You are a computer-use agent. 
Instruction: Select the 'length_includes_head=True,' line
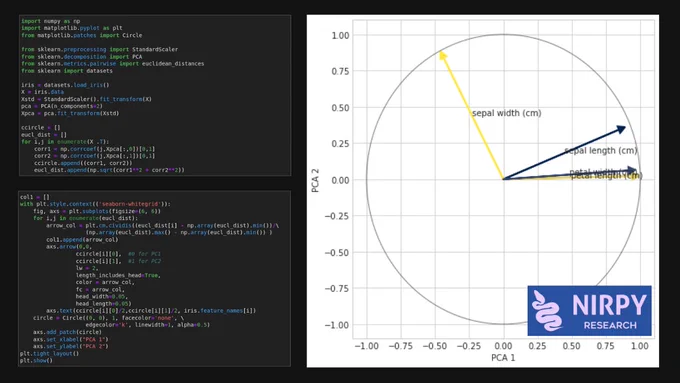click(x=118, y=275)
